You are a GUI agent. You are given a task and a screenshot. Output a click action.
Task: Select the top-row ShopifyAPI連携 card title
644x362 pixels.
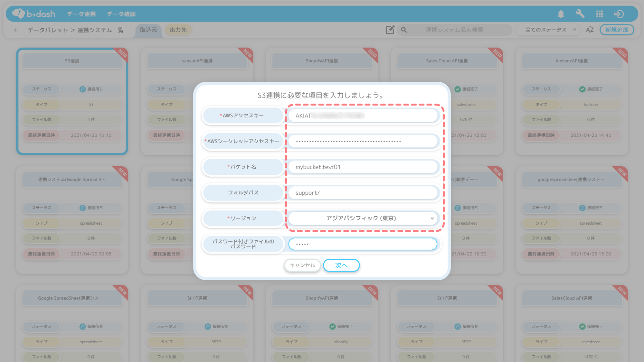[322, 61]
